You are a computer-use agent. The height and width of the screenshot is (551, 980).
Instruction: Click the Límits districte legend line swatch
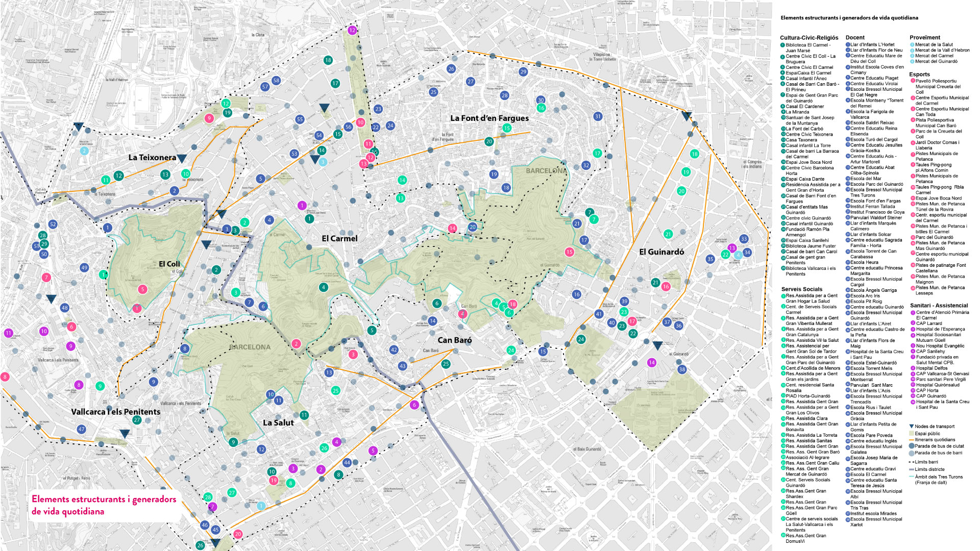coord(912,469)
